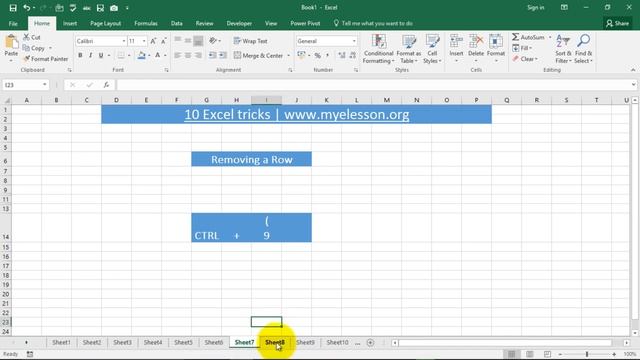Click the Copy button
The width and height of the screenshot is (640, 360).
[34, 48]
